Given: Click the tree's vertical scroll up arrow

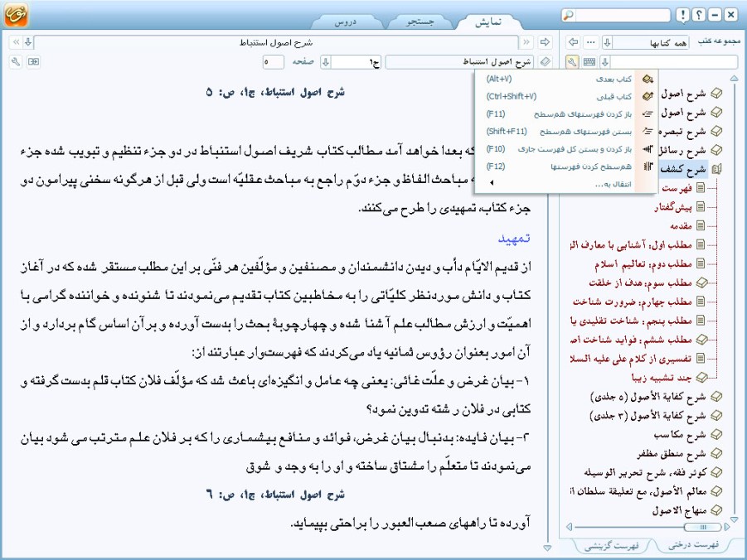Looking at the screenshot, I should (734, 78).
